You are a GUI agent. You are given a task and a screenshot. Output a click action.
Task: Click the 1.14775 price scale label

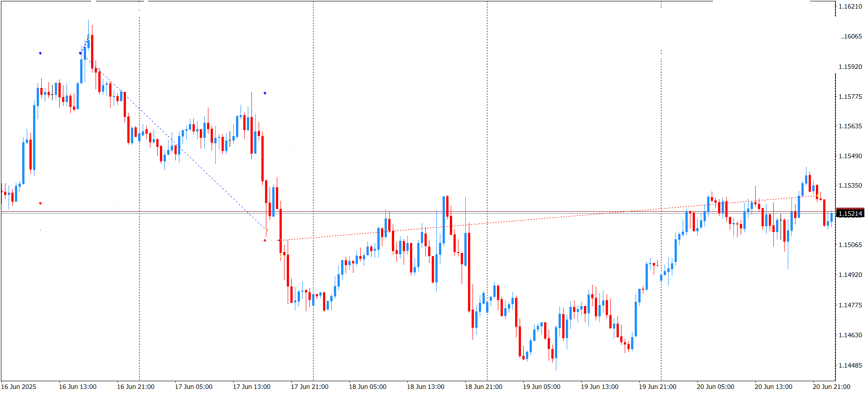click(850, 305)
